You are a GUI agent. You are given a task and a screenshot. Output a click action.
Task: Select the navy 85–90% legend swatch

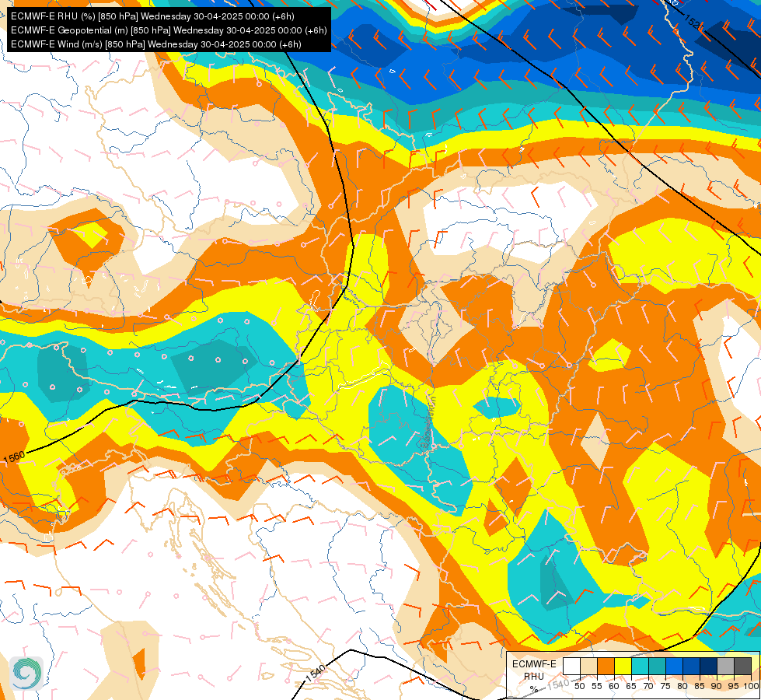[x=709, y=666]
